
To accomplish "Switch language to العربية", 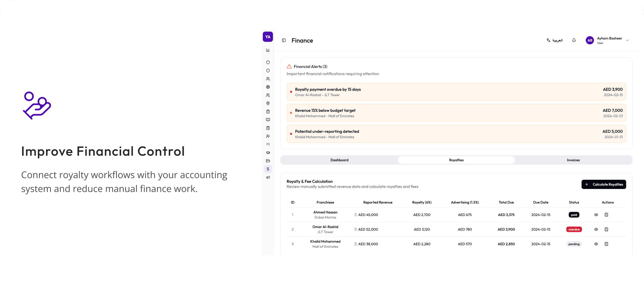I will (x=555, y=40).
